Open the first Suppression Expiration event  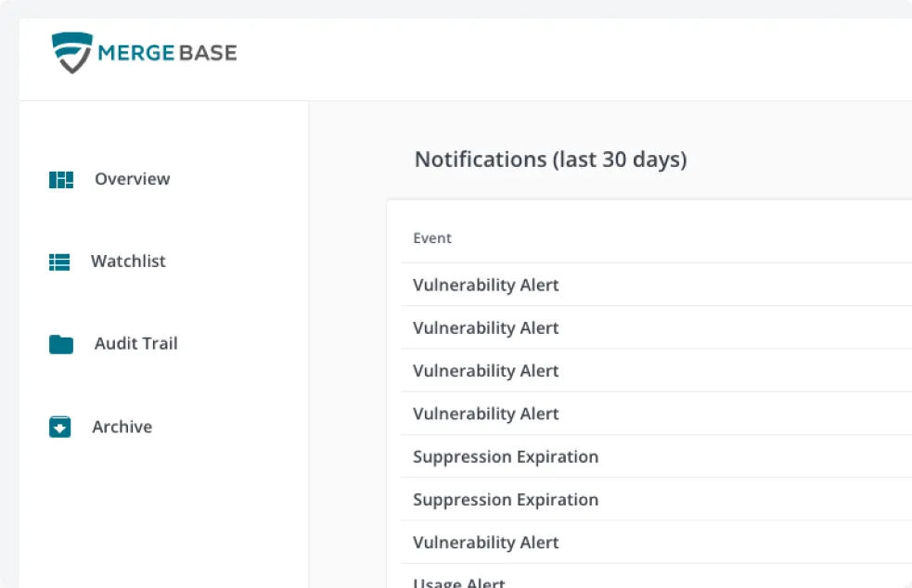pyautogui.click(x=505, y=456)
